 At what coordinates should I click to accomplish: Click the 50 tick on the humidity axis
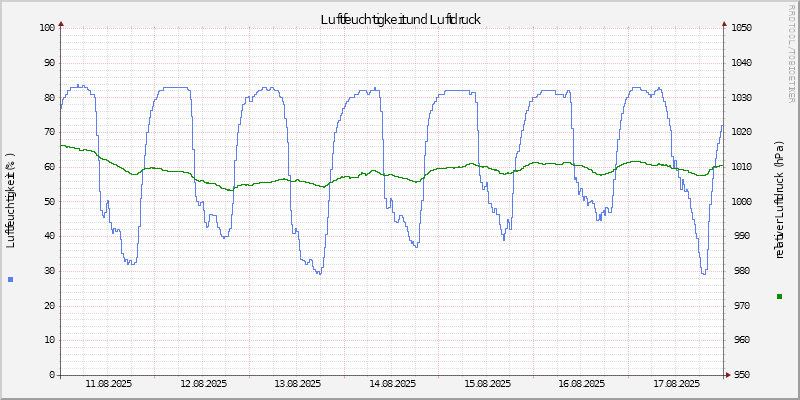[46, 202]
